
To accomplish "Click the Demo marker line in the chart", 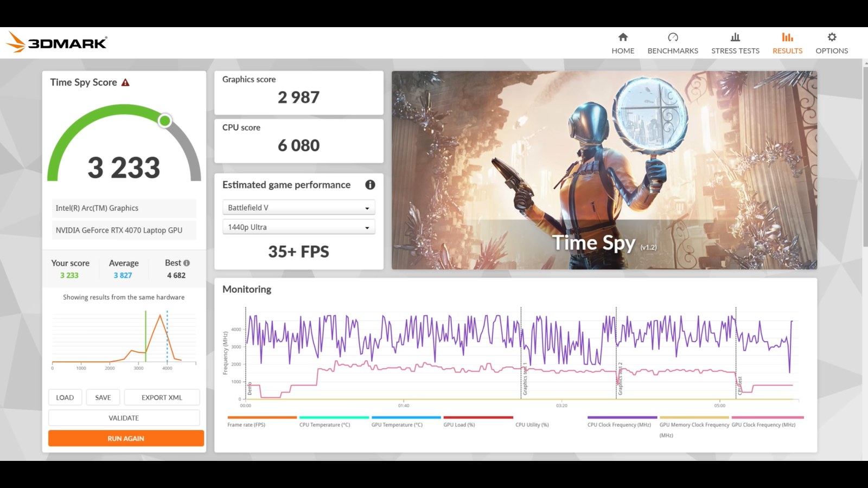I will (246, 353).
